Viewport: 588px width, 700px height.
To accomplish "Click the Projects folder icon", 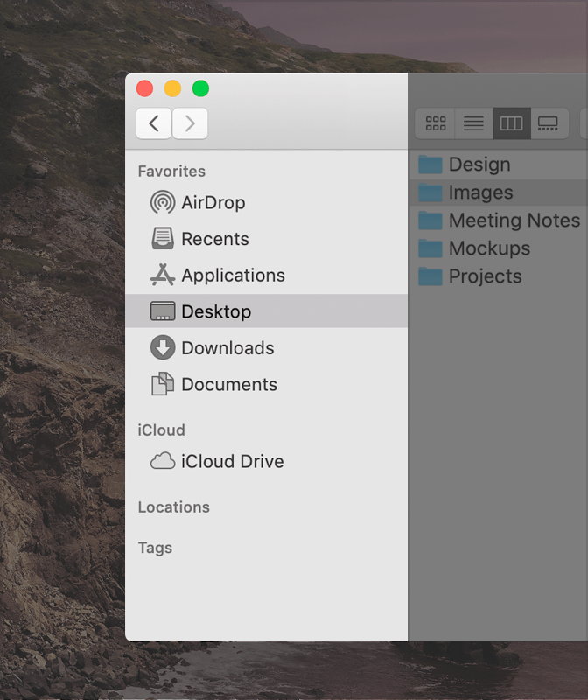I will 430,276.
